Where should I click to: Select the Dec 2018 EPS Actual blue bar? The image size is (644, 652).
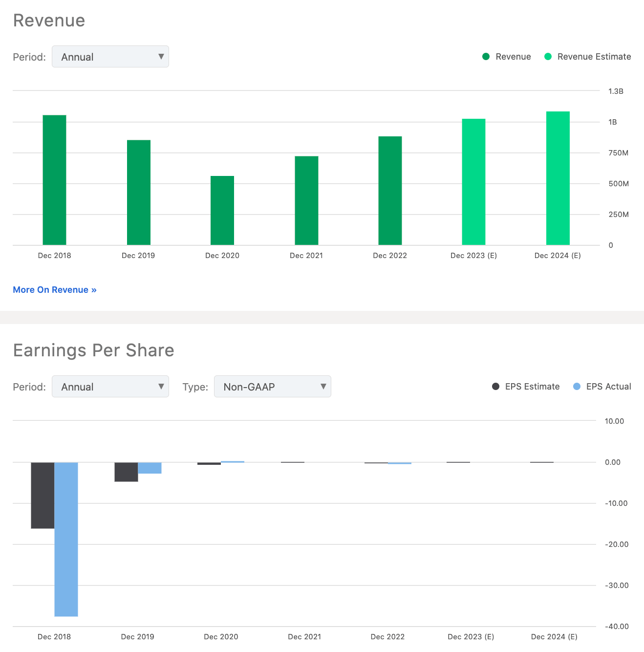[66, 539]
